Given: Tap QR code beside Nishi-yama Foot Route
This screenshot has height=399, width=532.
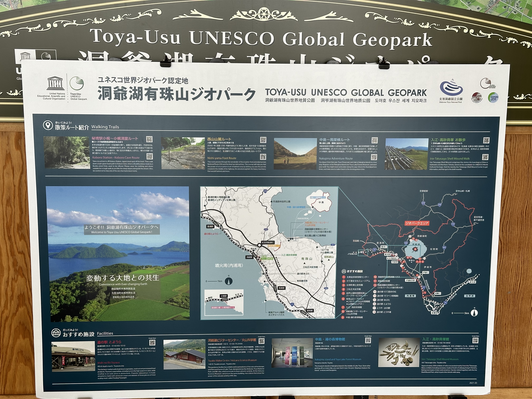Looking at the screenshot, I should pyautogui.click(x=263, y=157).
